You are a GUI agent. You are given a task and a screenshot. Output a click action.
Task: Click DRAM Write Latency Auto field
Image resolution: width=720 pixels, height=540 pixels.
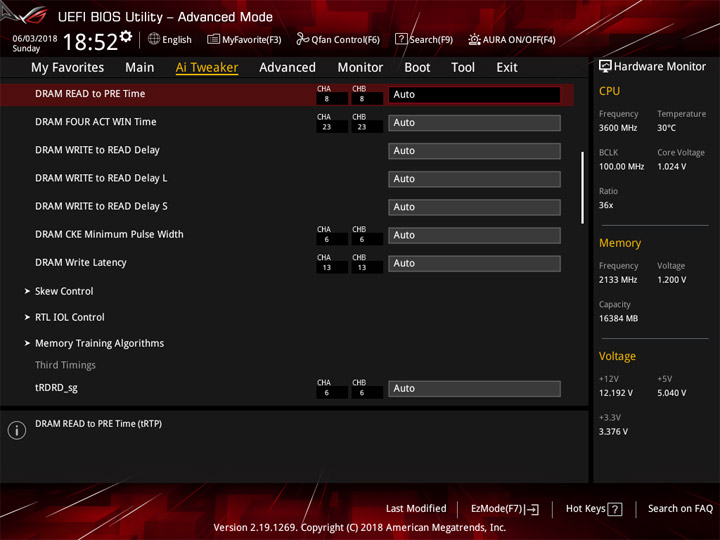tap(474, 263)
